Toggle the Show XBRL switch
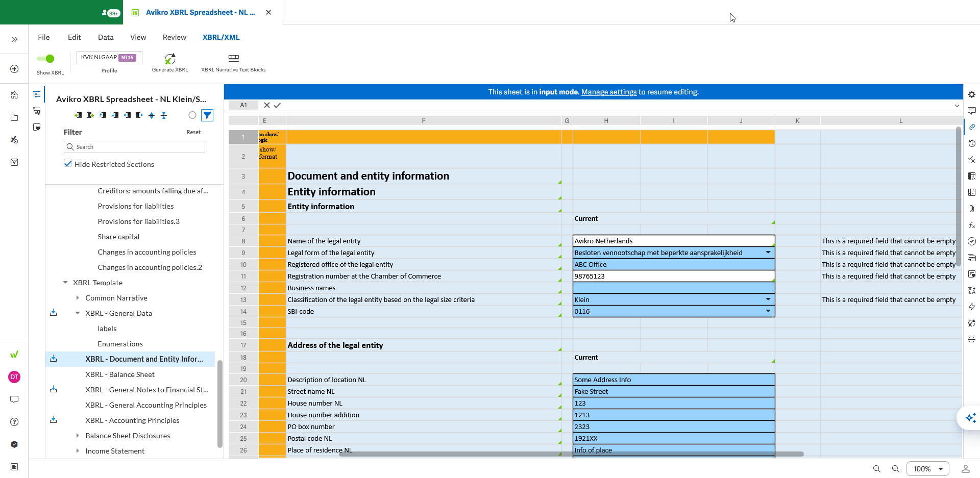This screenshot has width=980, height=478. coord(46,58)
